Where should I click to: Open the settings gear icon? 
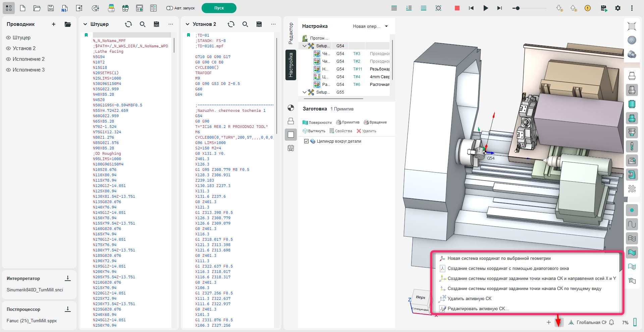[618, 8]
